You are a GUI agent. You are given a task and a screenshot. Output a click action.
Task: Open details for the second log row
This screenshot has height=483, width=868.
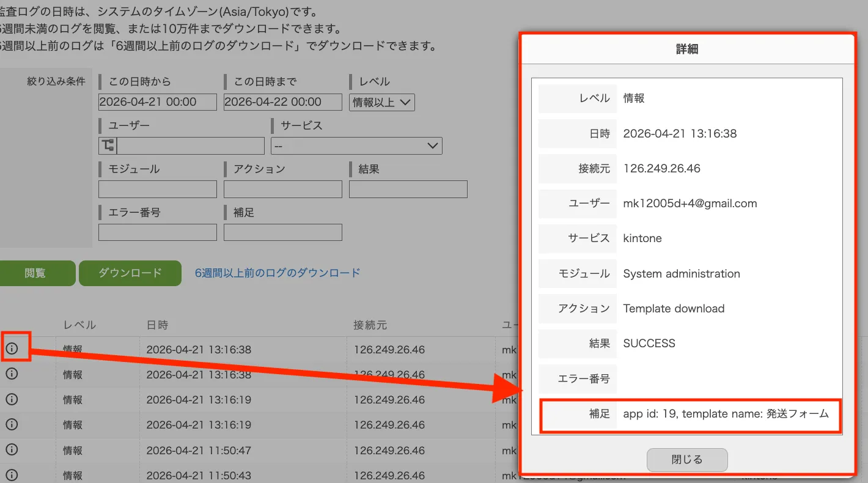pos(12,374)
